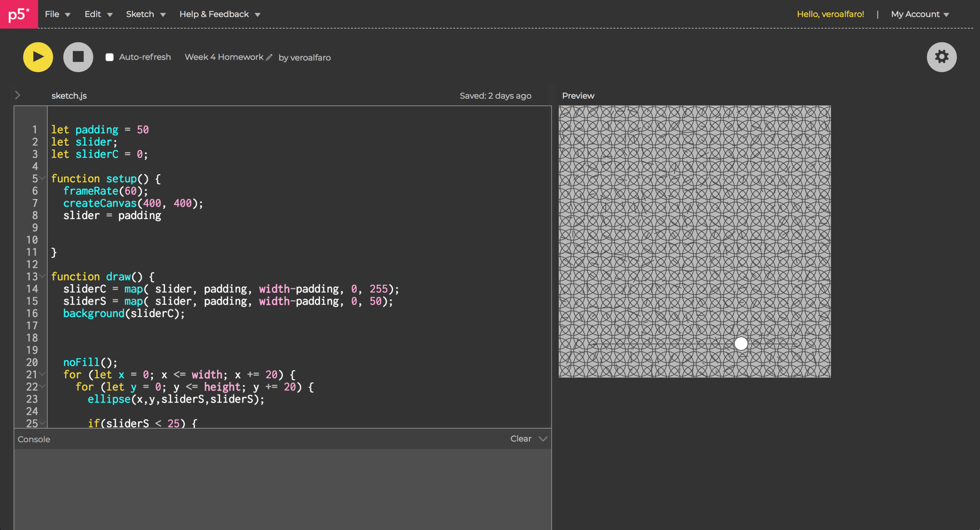Screen dimensions: 980x530
Task: Click the yellow Play sketch button
Action: (38, 57)
